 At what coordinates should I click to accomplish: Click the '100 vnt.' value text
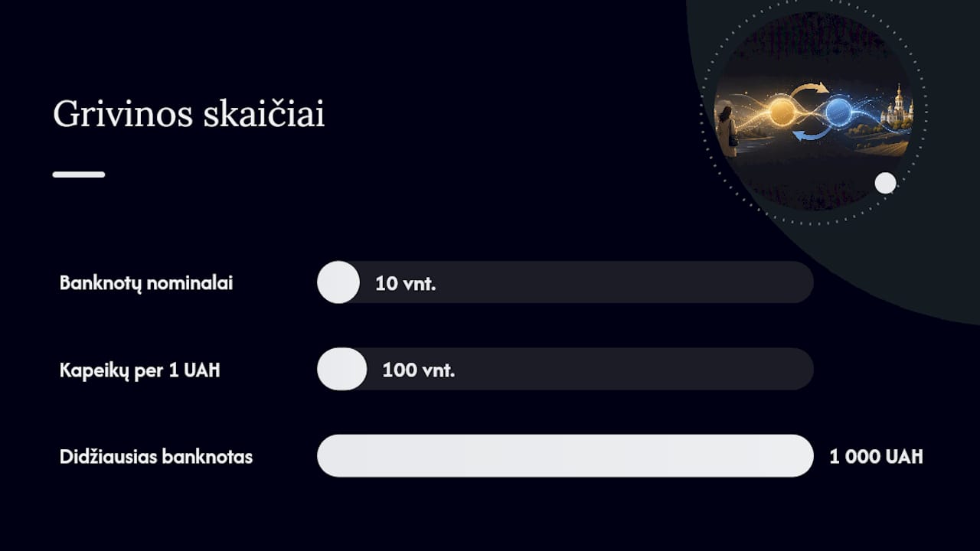419,370
